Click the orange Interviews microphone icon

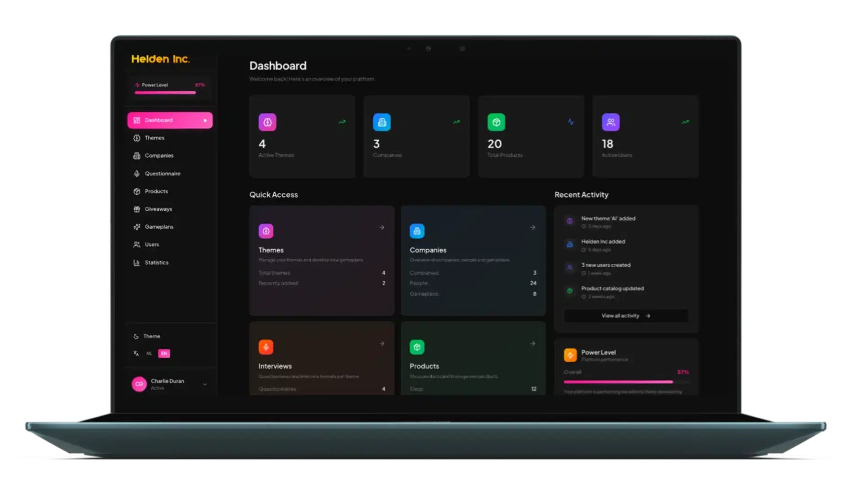click(x=266, y=347)
